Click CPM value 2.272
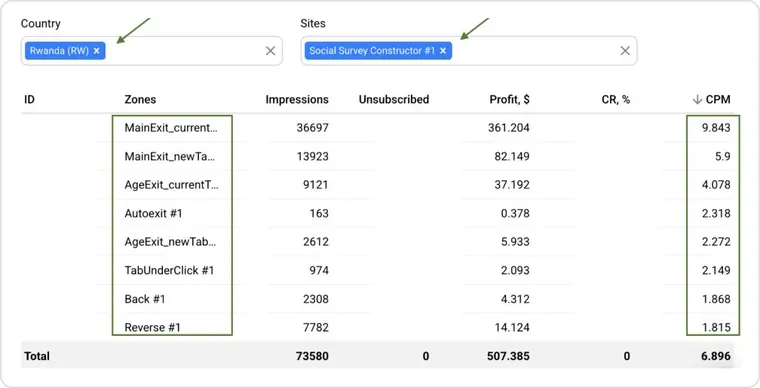 716,242
